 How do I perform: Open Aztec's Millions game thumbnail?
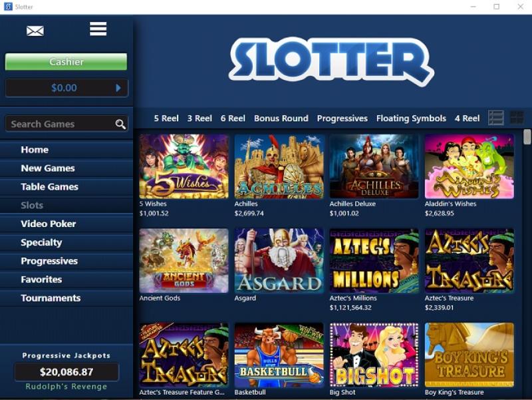click(374, 260)
